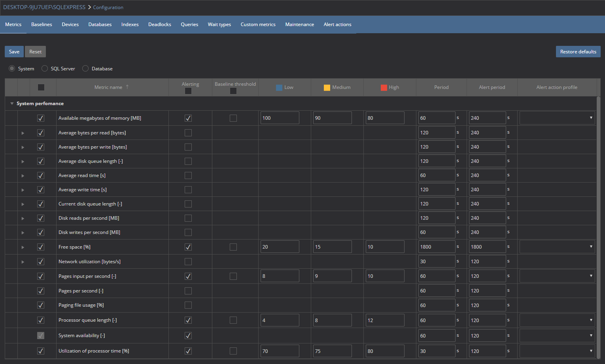Screen dimensions: 605x364
Task: Select the Database radio button
Action: tap(85, 68)
